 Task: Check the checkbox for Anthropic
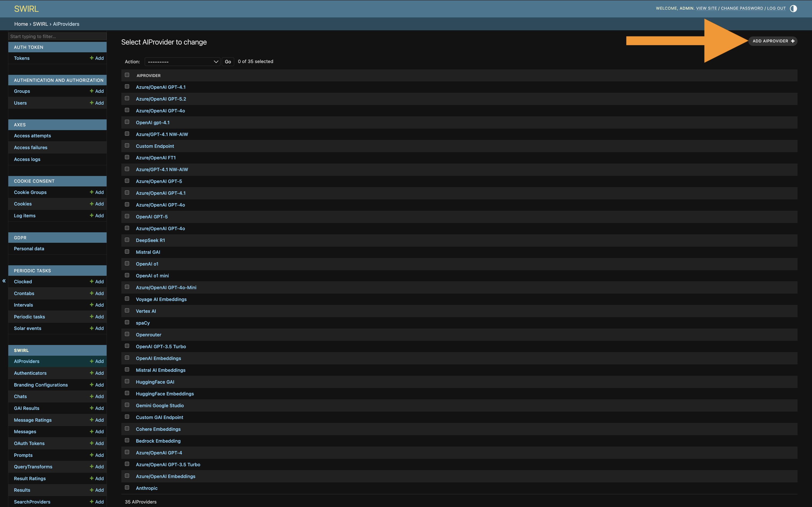127,487
